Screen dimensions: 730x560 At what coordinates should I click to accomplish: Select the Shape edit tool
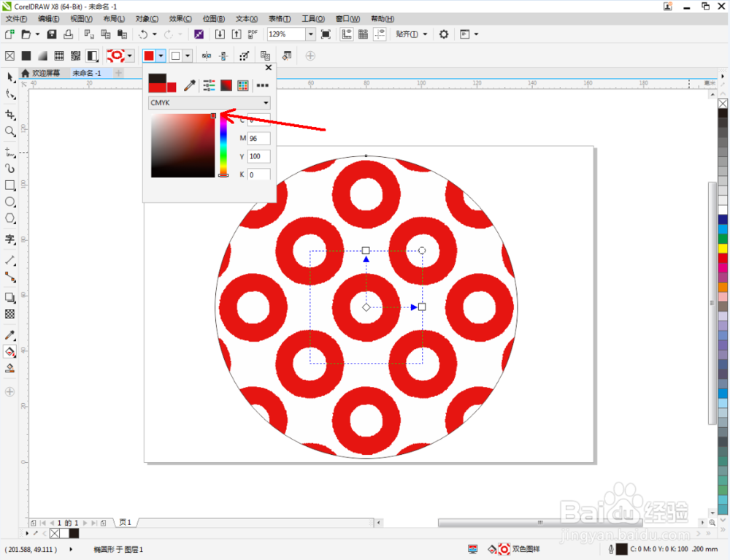click(10, 94)
